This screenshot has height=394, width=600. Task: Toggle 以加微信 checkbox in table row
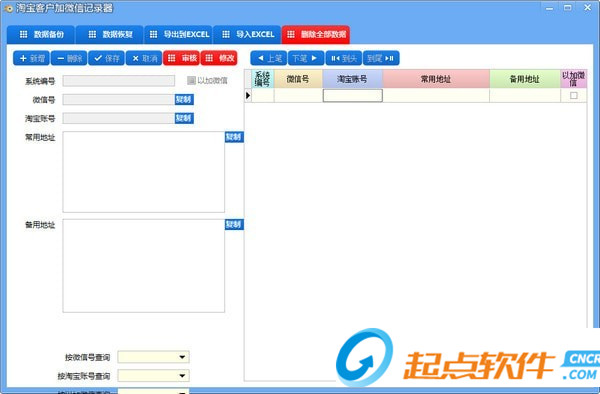[574, 96]
